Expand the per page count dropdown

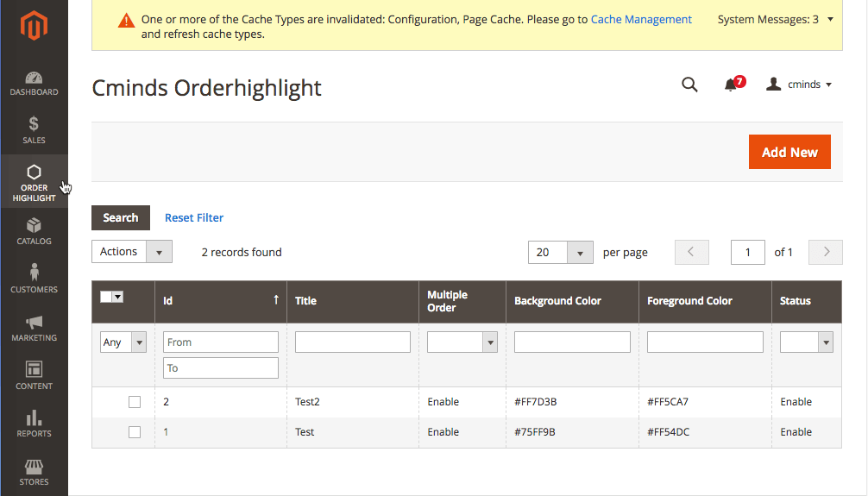(x=560, y=253)
